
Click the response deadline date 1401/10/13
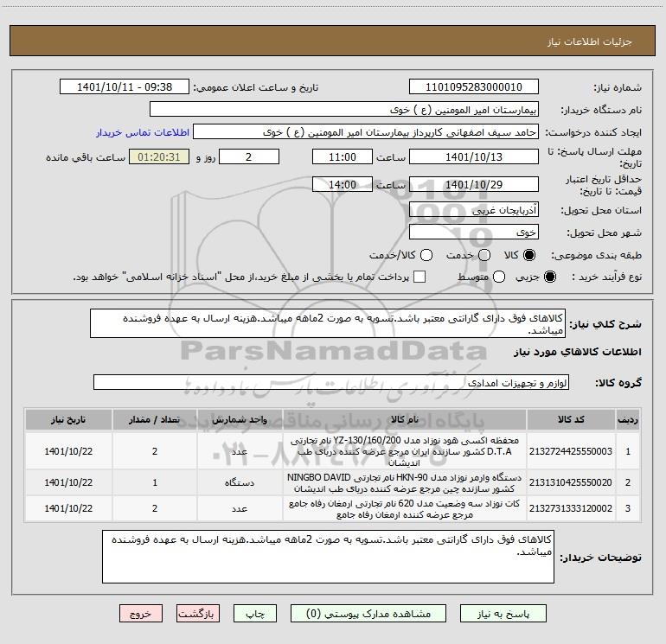[474, 156]
